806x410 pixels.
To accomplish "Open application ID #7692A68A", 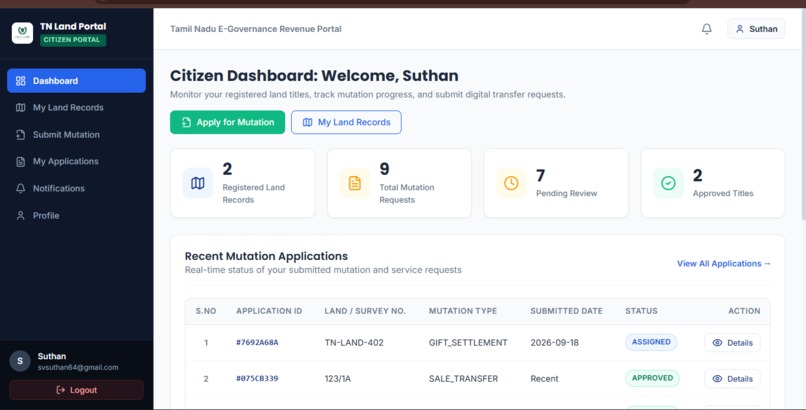I will coord(257,342).
